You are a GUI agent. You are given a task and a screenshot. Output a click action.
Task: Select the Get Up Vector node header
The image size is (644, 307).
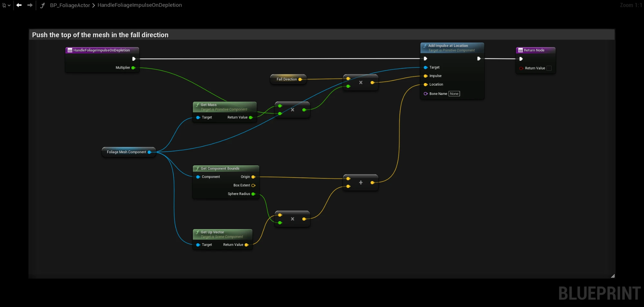(x=223, y=234)
